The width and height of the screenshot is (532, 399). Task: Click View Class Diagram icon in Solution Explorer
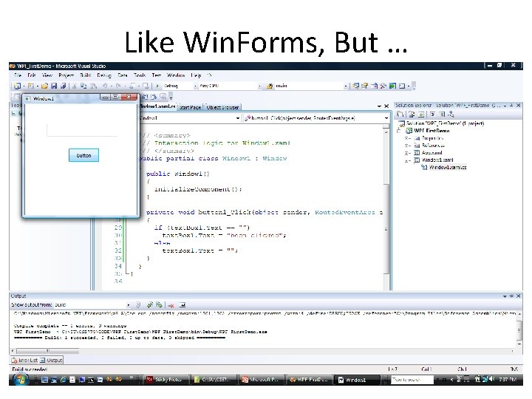(451, 115)
